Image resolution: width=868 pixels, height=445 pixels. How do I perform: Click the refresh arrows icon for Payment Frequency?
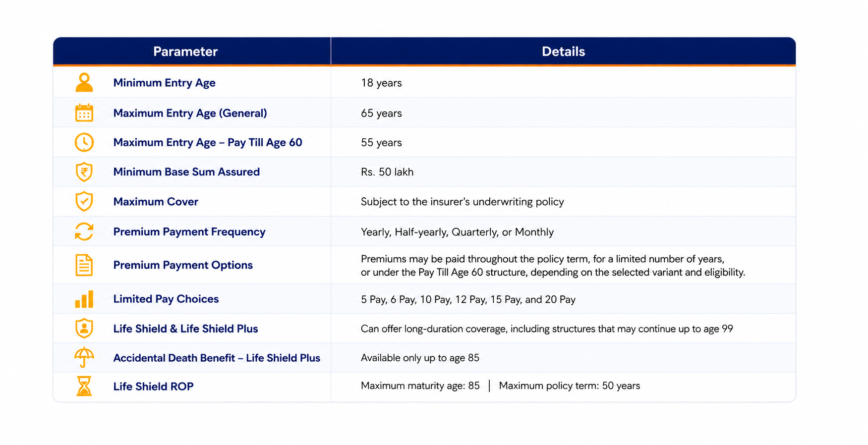point(84,231)
